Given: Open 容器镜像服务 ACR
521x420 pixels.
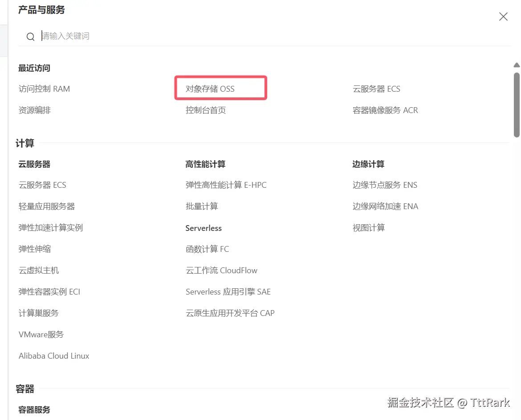Looking at the screenshot, I should point(385,110).
